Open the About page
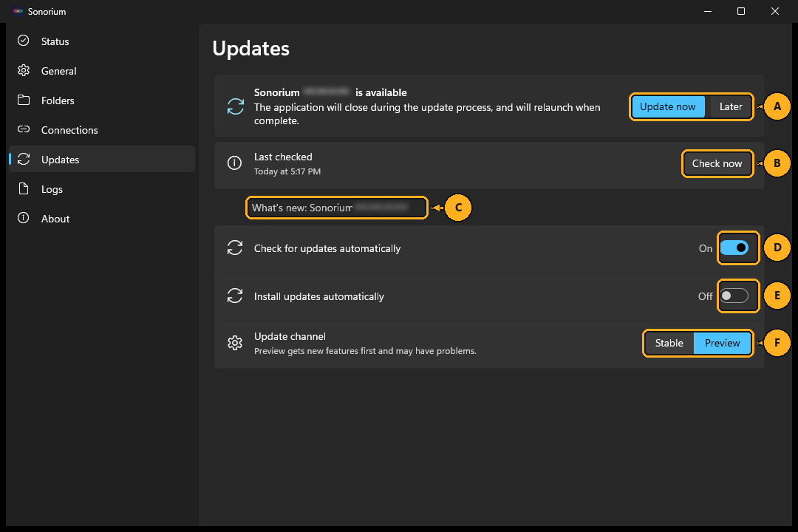 point(102,219)
